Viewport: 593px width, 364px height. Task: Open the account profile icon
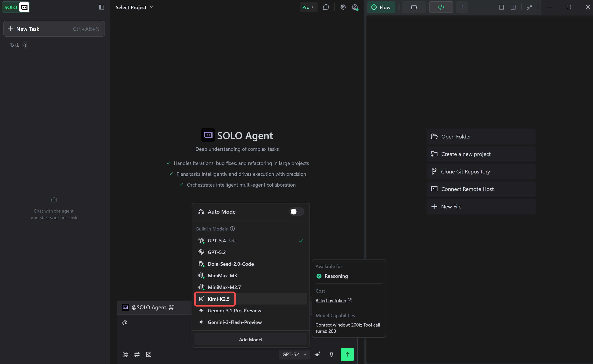pyautogui.click(x=355, y=7)
